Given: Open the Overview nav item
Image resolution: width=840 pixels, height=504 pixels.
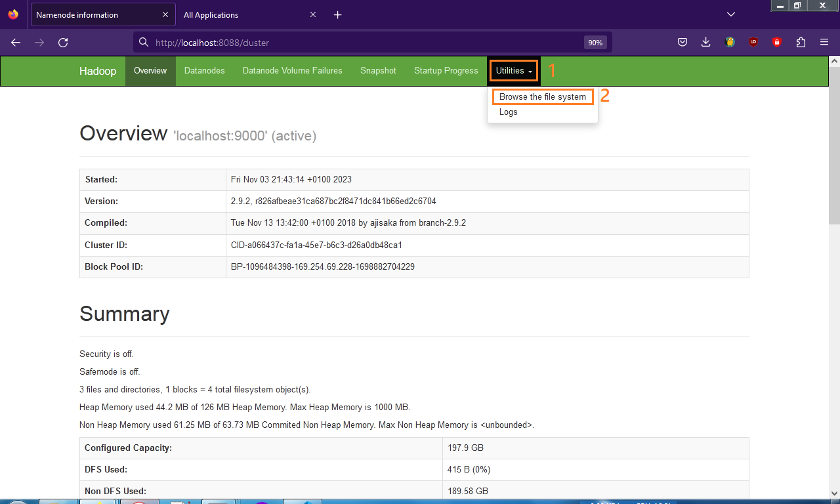Looking at the screenshot, I should (x=150, y=71).
